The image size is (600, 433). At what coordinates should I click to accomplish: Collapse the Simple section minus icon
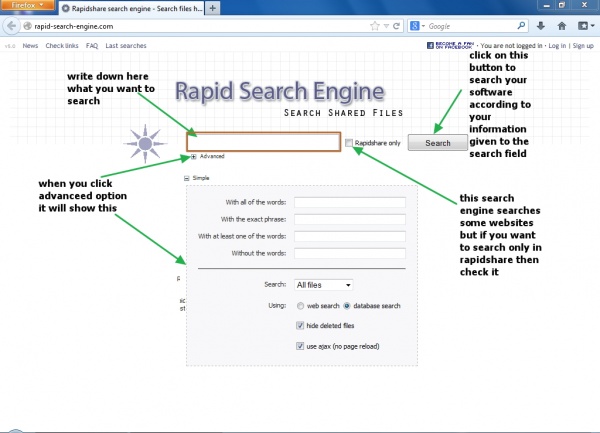(187, 178)
